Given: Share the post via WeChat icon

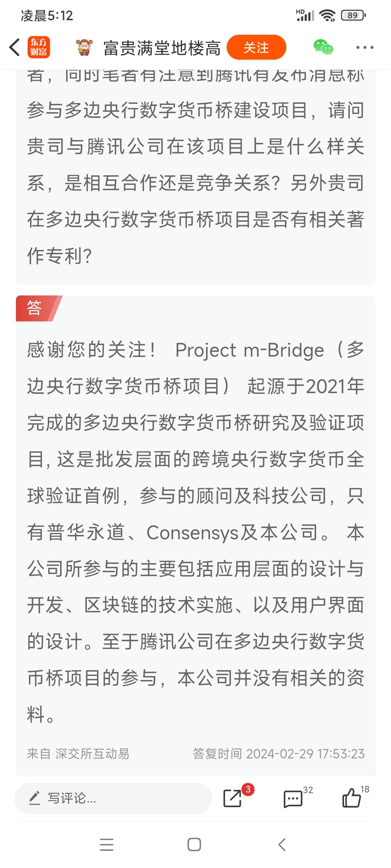Looking at the screenshot, I should pyautogui.click(x=323, y=47).
